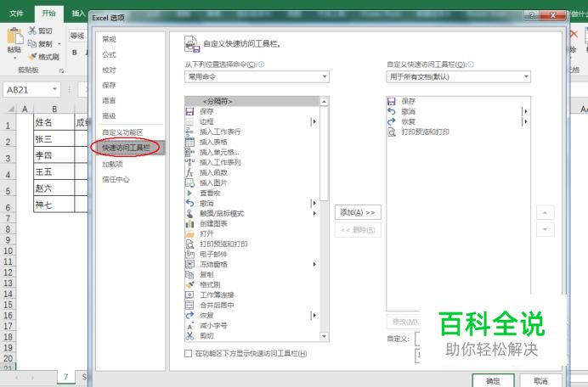This screenshot has height=387, width=588.
Task: Click the 确定 button
Action: [x=493, y=380]
